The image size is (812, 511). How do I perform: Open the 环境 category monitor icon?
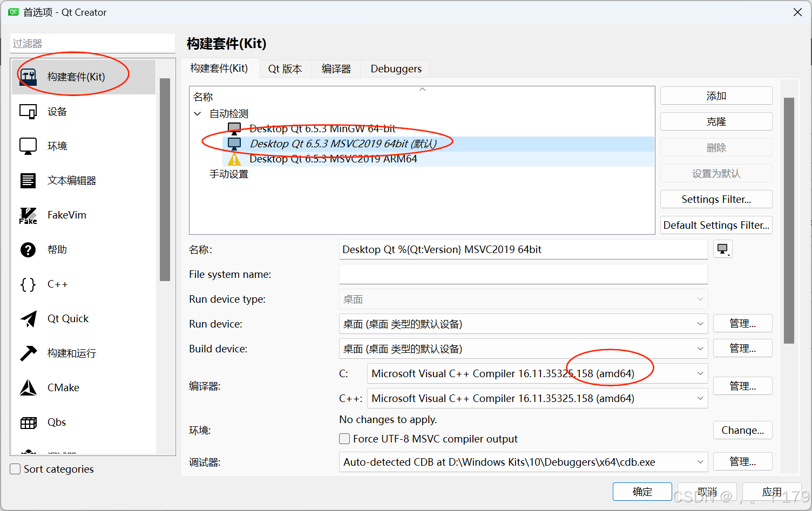click(28, 146)
